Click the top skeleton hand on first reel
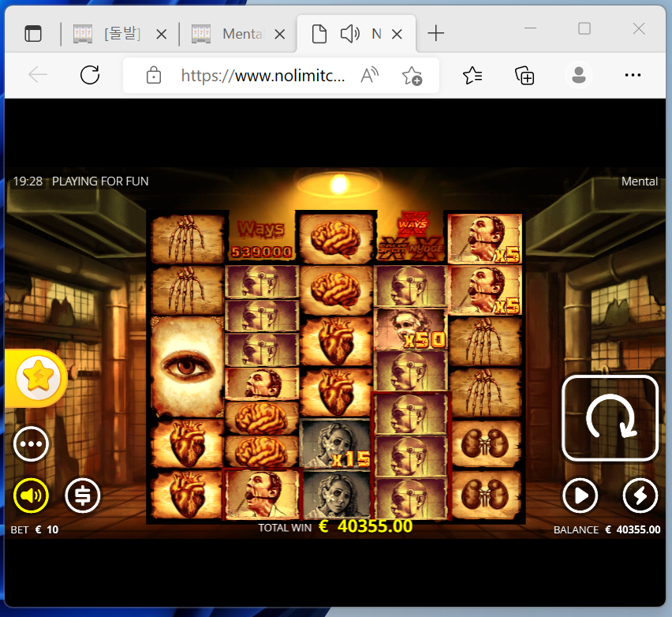 click(x=187, y=239)
